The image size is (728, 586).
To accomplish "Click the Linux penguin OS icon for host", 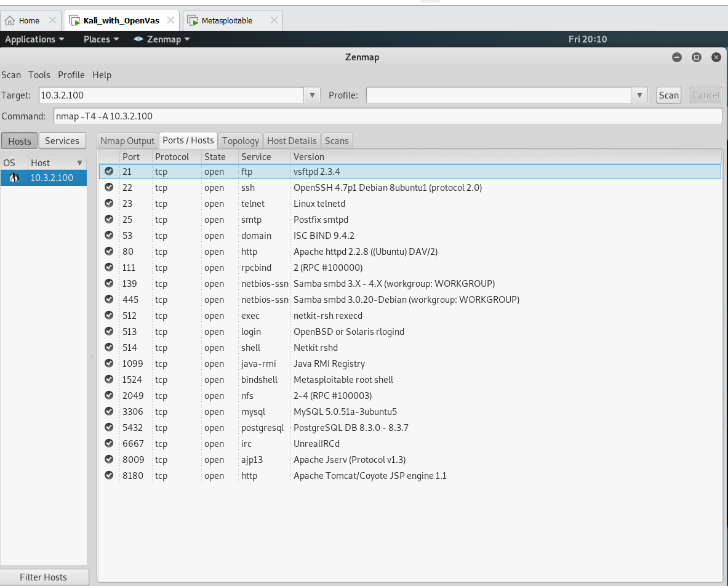I will (14, 178).
